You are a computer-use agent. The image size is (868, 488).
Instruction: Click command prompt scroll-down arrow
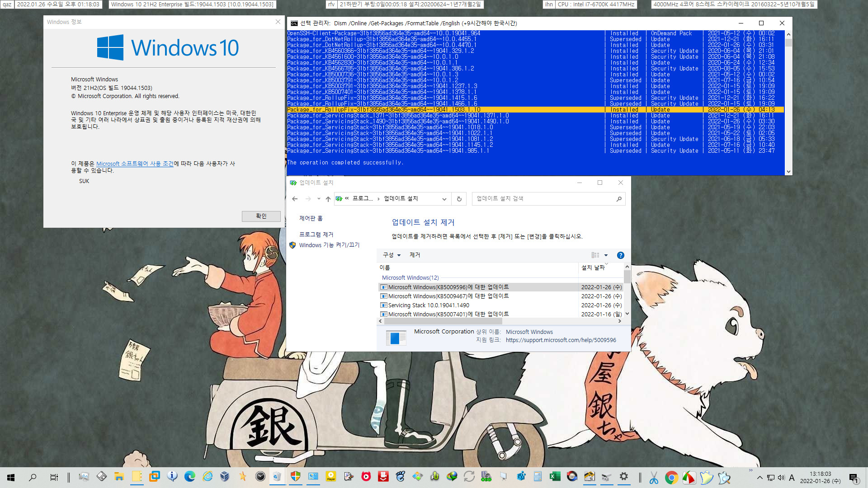788,172
